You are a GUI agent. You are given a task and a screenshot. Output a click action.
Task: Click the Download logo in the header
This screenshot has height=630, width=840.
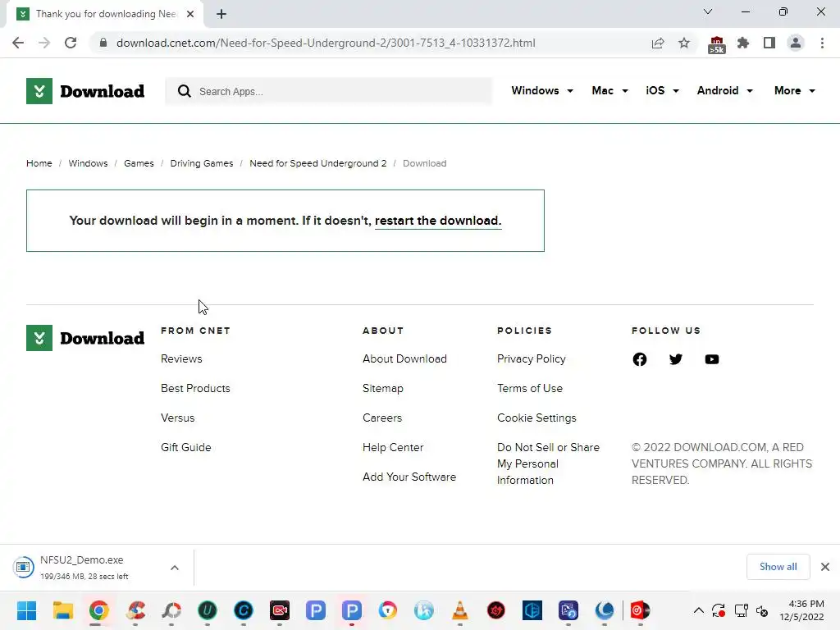[x=85, y=91]
